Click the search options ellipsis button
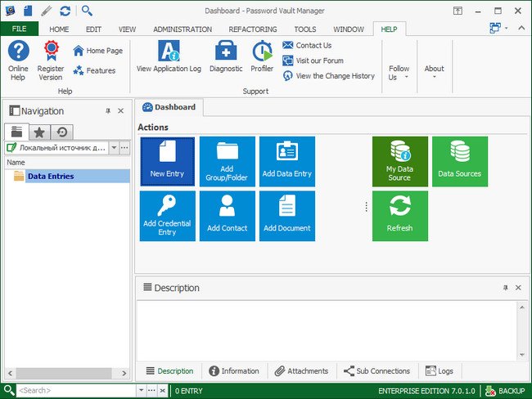This screenshot has height=399, width=532. tap(151, 391)
